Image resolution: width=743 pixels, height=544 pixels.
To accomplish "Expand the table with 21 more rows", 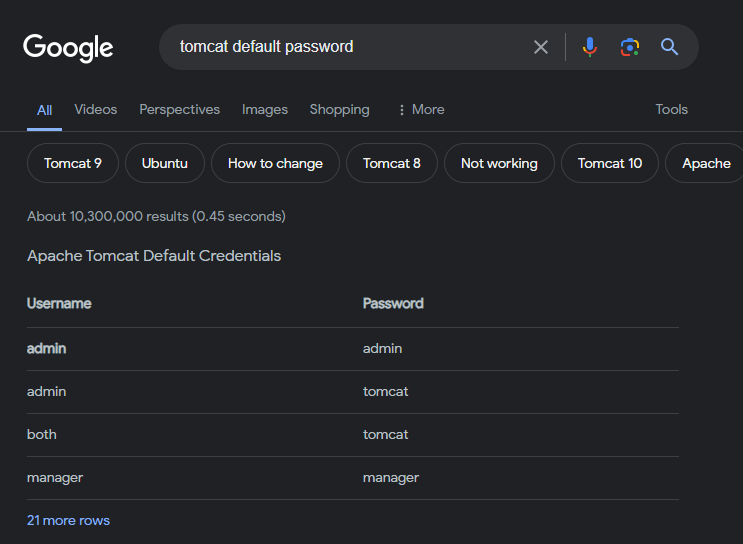I will [x=68, y=520].
